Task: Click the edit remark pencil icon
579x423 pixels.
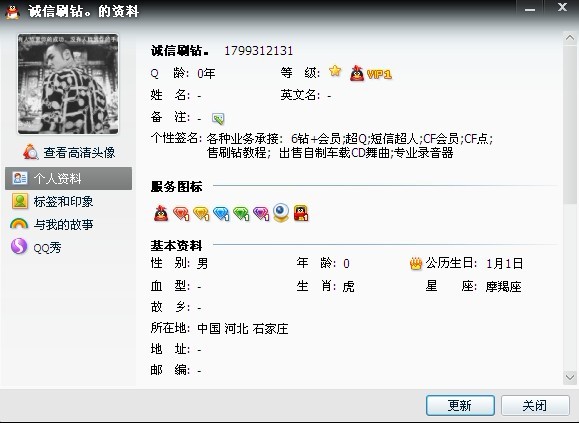Action: (x=218, y=118)
